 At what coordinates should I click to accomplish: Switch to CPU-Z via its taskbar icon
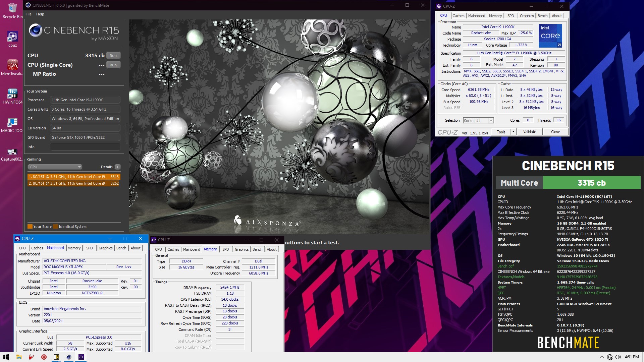(81, 357)
